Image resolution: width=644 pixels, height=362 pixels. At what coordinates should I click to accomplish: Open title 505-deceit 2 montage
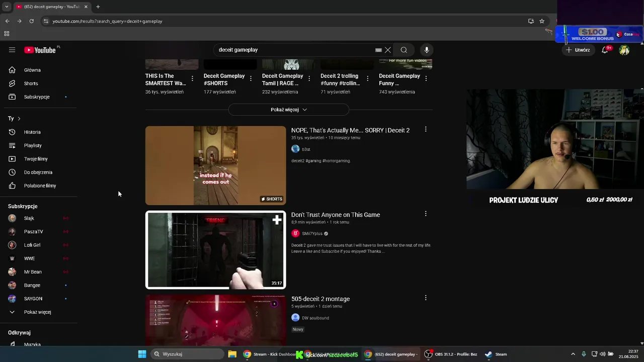pyautogui.click(x=320, y=299)
